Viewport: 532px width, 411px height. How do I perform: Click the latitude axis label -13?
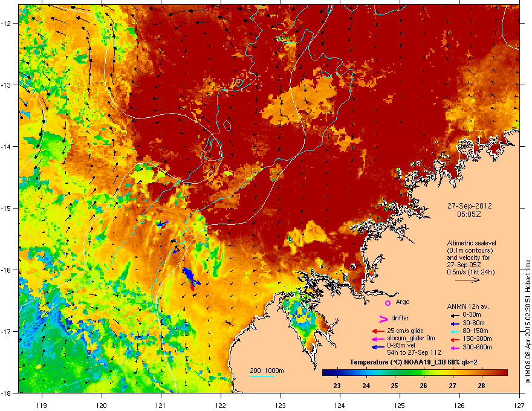click(x=6, y=85)
